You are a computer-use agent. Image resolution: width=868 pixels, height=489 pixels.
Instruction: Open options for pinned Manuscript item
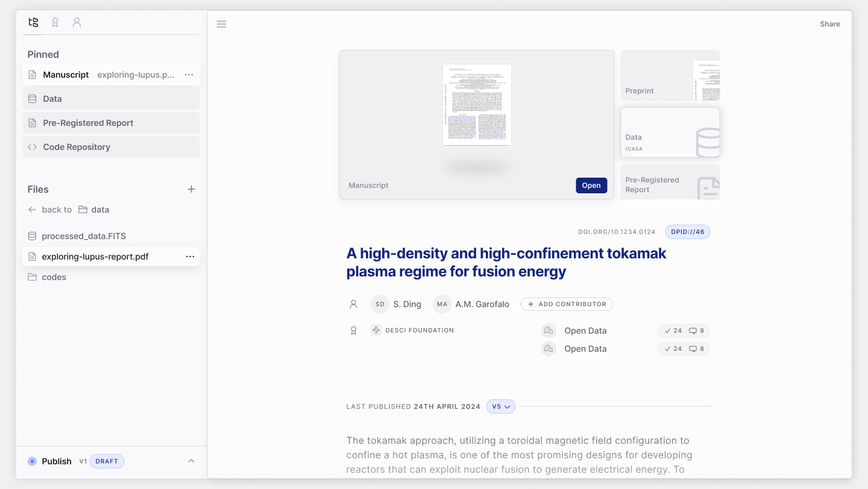pos(189,75)
